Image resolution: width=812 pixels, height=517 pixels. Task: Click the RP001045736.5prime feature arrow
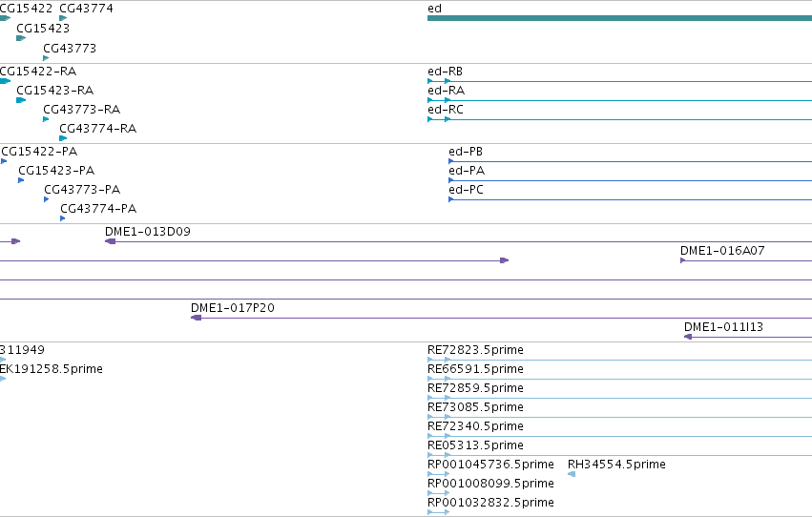click(439, 474)
